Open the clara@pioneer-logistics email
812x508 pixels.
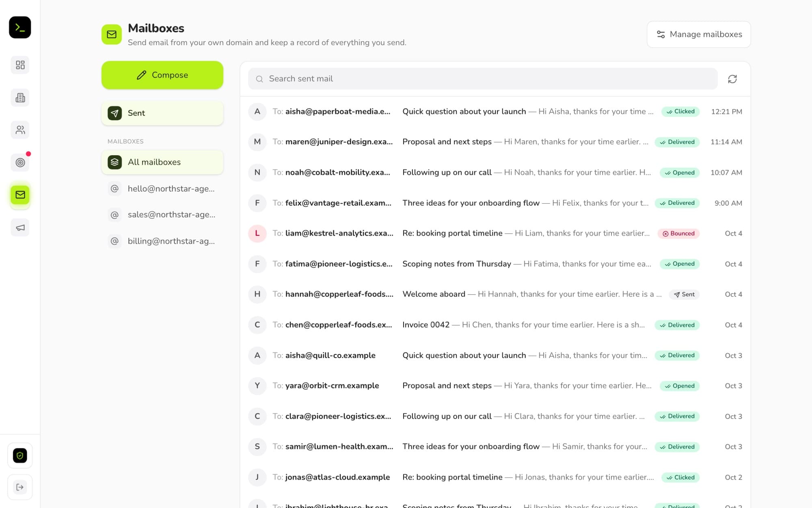(x=495, y=416)
